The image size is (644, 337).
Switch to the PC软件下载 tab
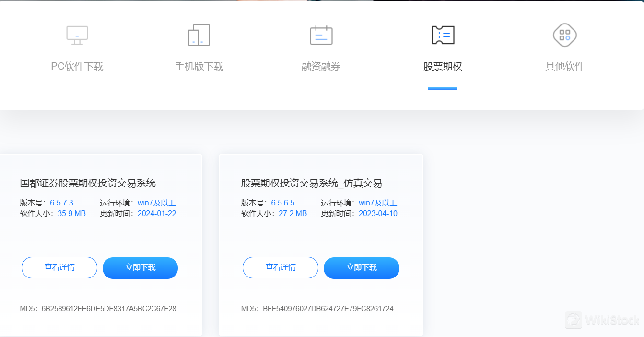pos(77,66)
